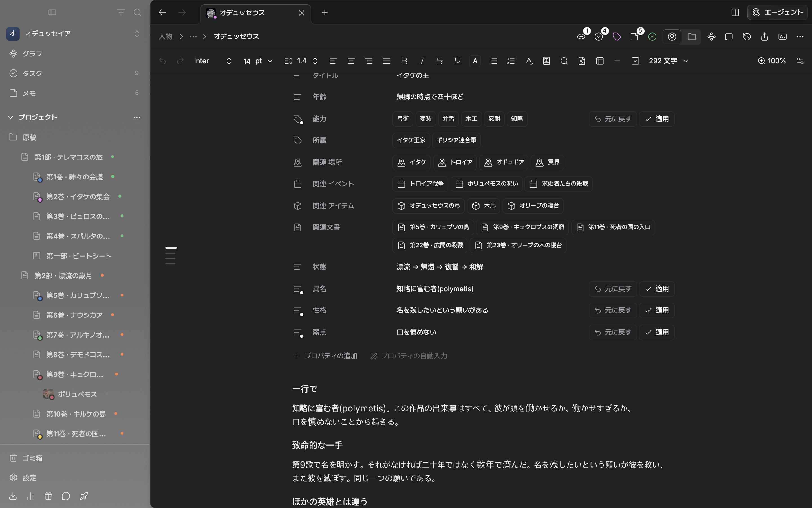
Task: Open the version history icon
Action: [747, 37]
